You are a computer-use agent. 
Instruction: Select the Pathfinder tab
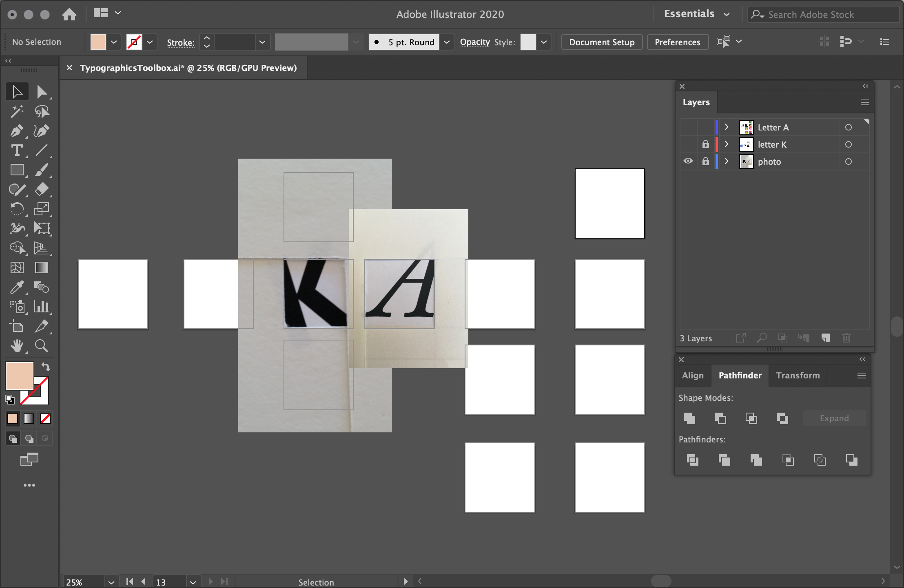740,376
